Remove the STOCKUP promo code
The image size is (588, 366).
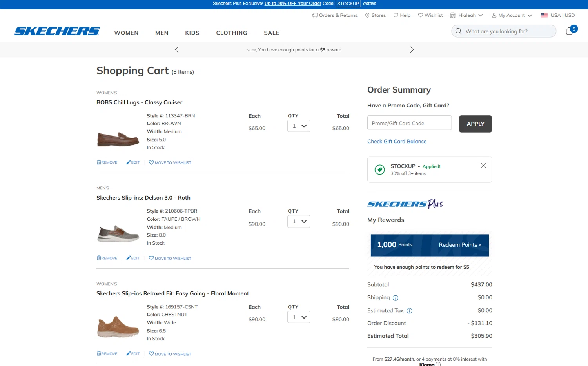(x=483, y=166)
